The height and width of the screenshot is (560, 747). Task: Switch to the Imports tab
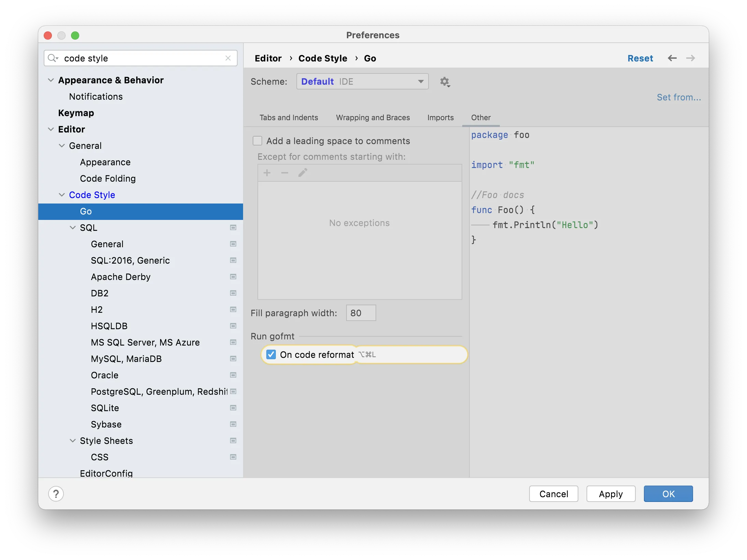tap(440, 117)
